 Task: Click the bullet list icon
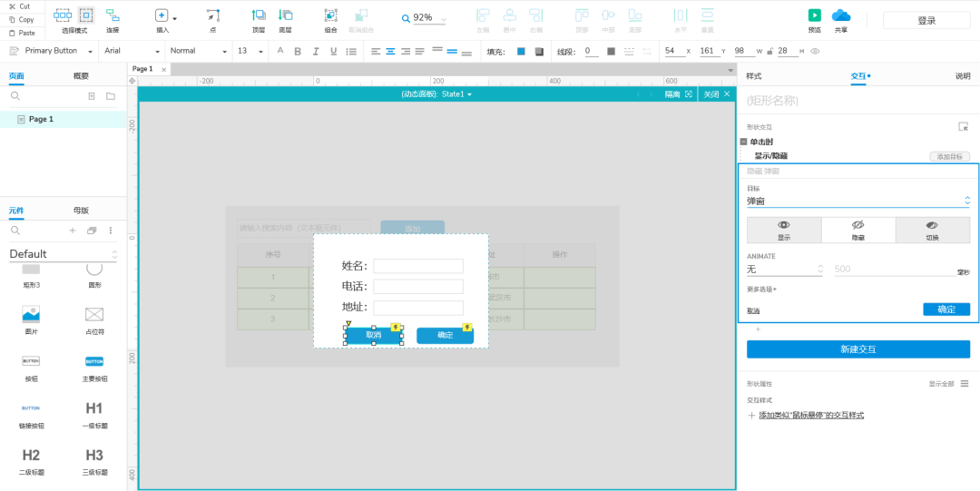tap(351, 52)
